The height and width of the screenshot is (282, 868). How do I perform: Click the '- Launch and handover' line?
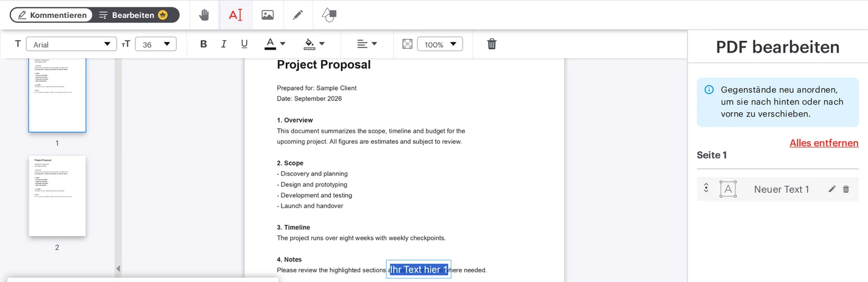tap(310, 206)
